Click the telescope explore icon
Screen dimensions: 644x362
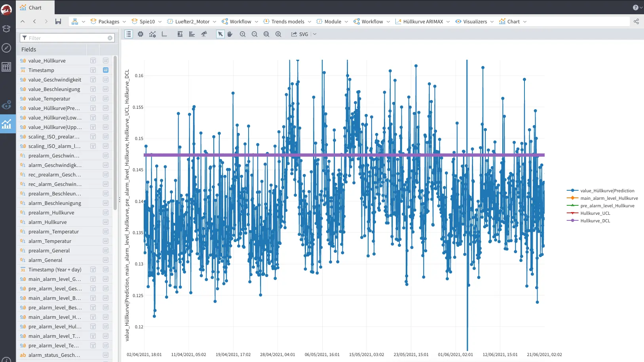tap(204, 34)
